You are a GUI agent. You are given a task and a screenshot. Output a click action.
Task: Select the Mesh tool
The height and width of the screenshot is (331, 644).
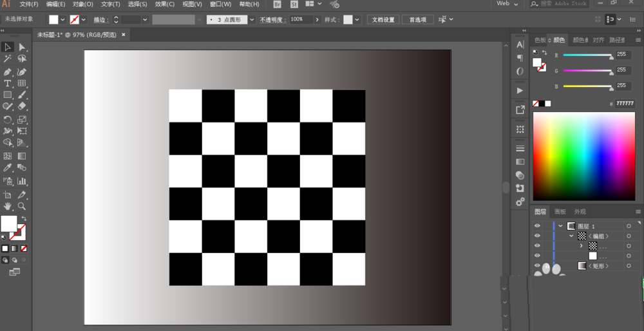[x=7, y=156]
